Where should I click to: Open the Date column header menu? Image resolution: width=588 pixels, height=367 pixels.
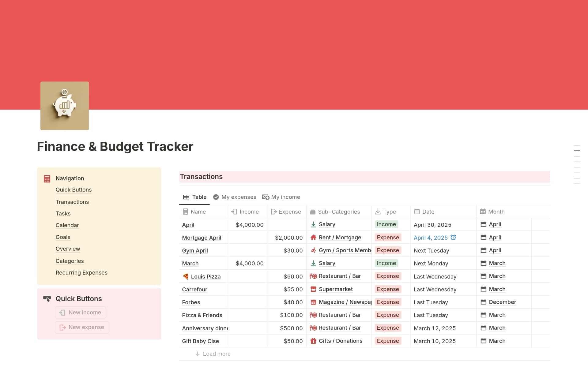(x=428, y=212)
